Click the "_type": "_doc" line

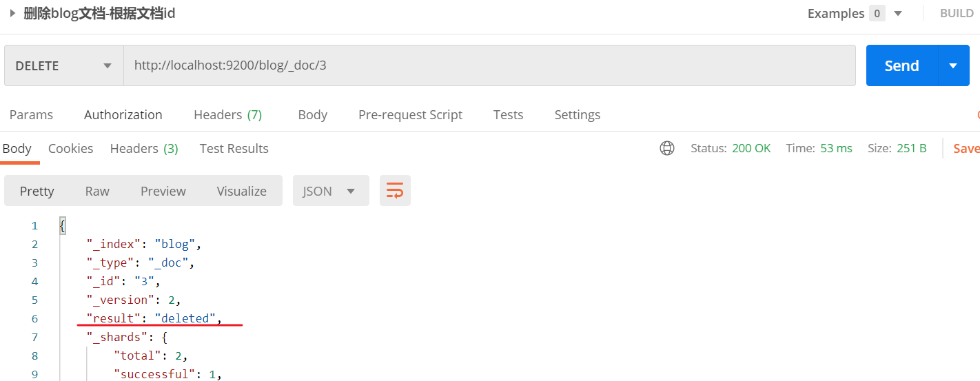coord(141,262)
